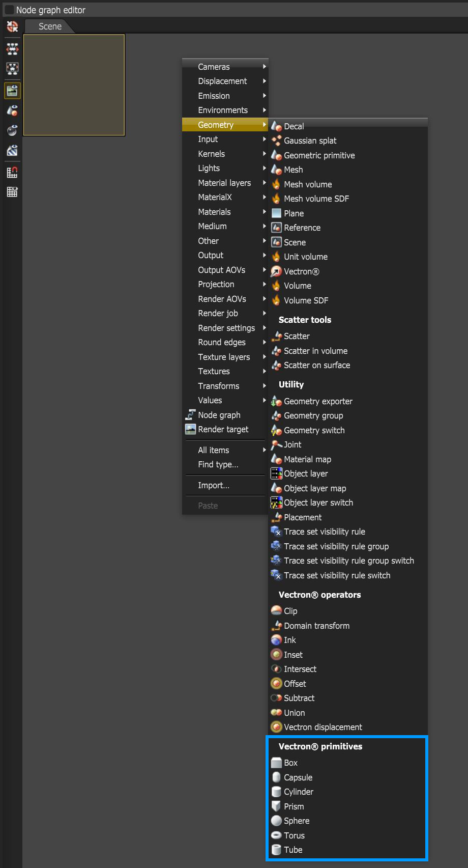Click the Subtract operator icon
Image resolution: width=468 pixels, height=868 pixels.
[x=276, y=698]
